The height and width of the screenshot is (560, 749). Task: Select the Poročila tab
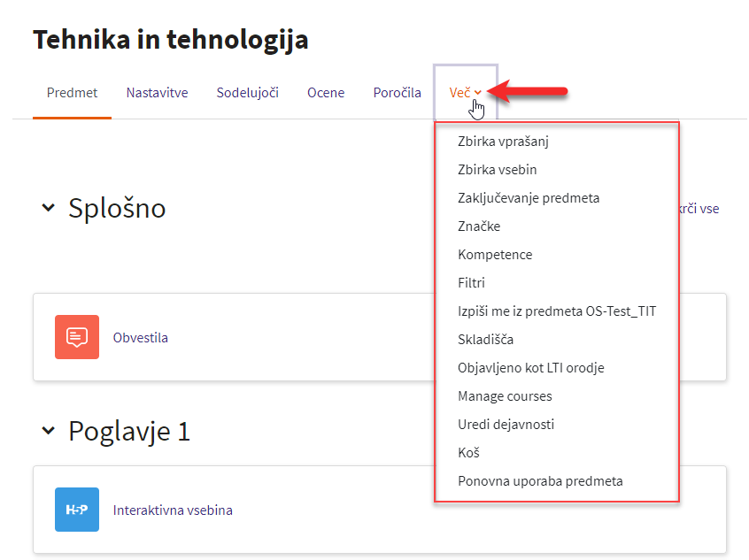(397, 92)
